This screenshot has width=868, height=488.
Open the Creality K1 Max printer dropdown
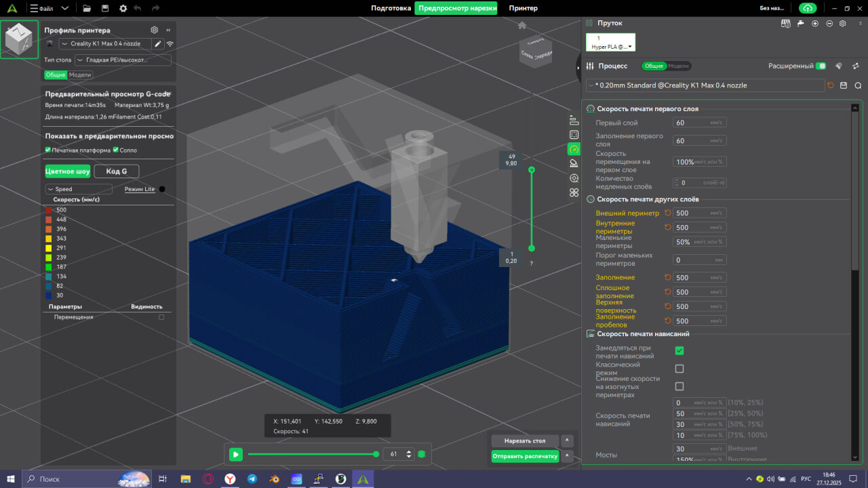tap(105, 44)
